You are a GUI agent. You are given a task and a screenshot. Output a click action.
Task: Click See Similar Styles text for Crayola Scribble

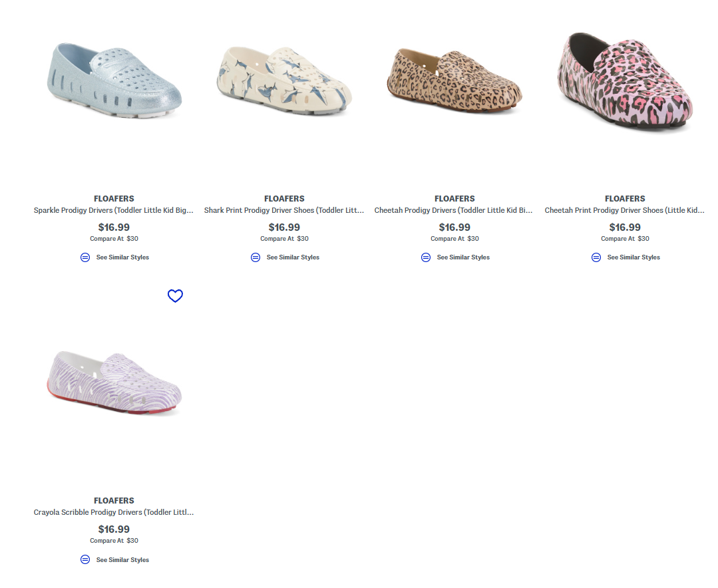[x=122, y=560]
